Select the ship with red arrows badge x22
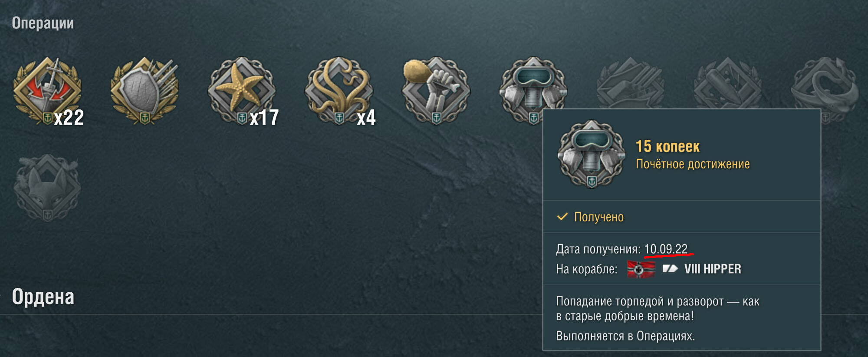 click(x=47, y=91)
